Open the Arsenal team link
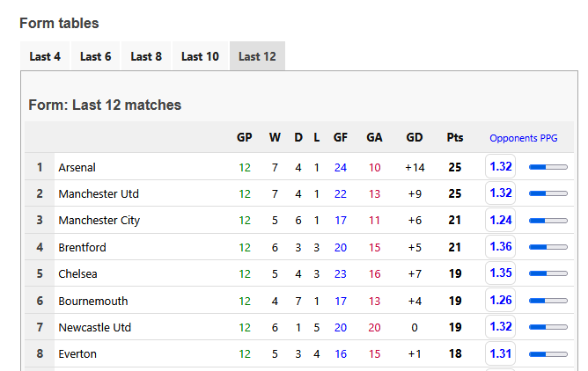 pyautogui.click(x=77, y=167)
